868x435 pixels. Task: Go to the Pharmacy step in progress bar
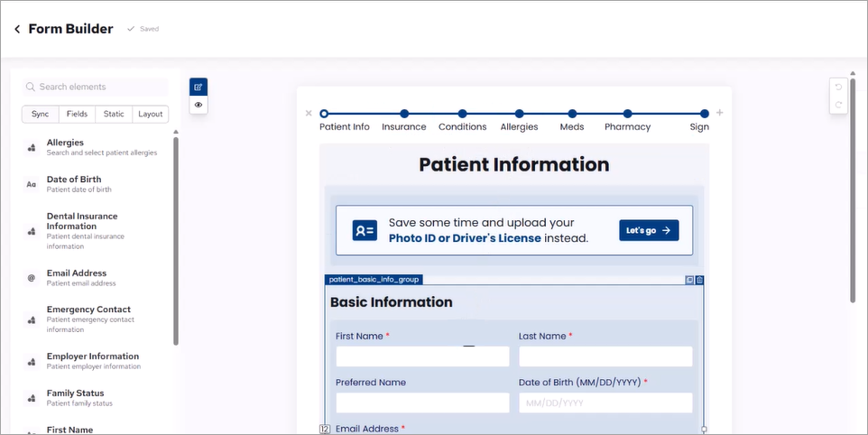click(627, 114)
